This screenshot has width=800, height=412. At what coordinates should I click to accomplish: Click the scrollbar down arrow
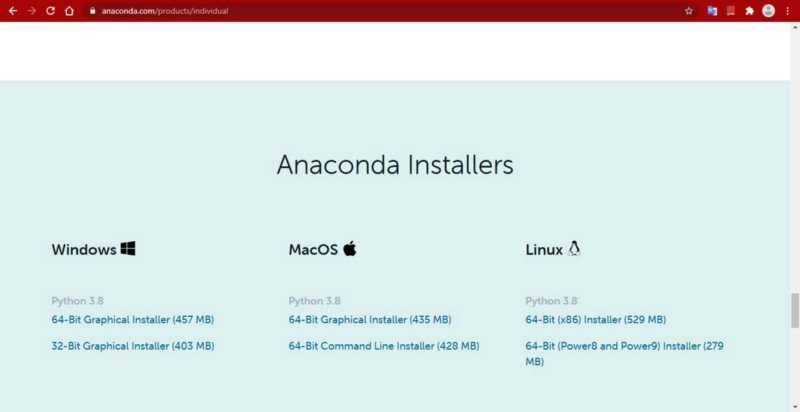(795, 407)
